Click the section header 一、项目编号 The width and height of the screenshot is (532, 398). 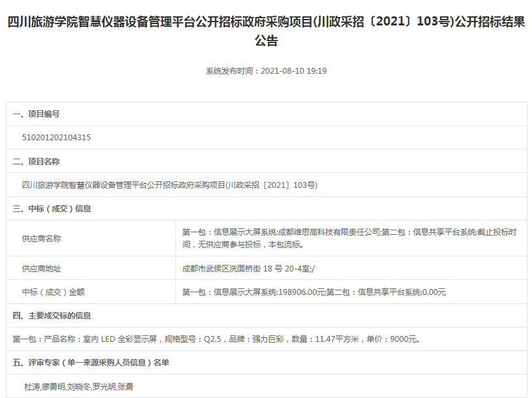36,114
